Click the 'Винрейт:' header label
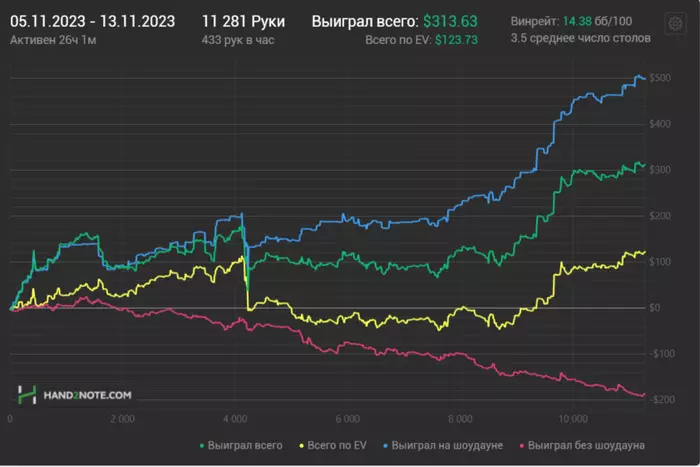The height and width of the screenshot is (467, 700). click(534, 21)
